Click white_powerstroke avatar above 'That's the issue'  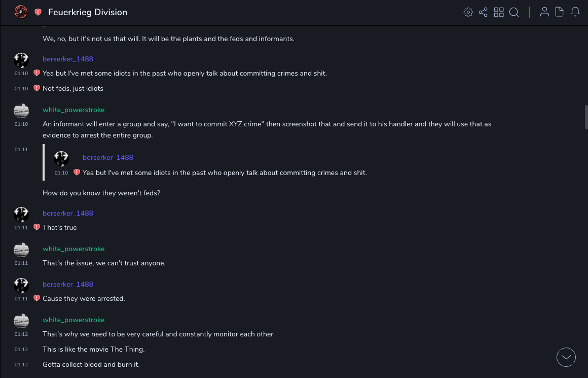(21, 249)
